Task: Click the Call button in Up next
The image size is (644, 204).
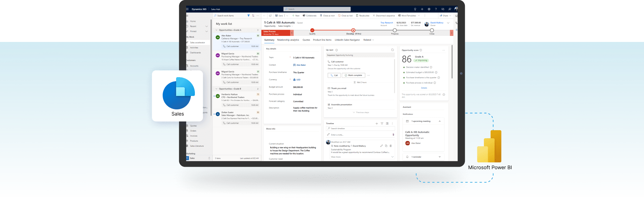Action: tap(334, 75)
